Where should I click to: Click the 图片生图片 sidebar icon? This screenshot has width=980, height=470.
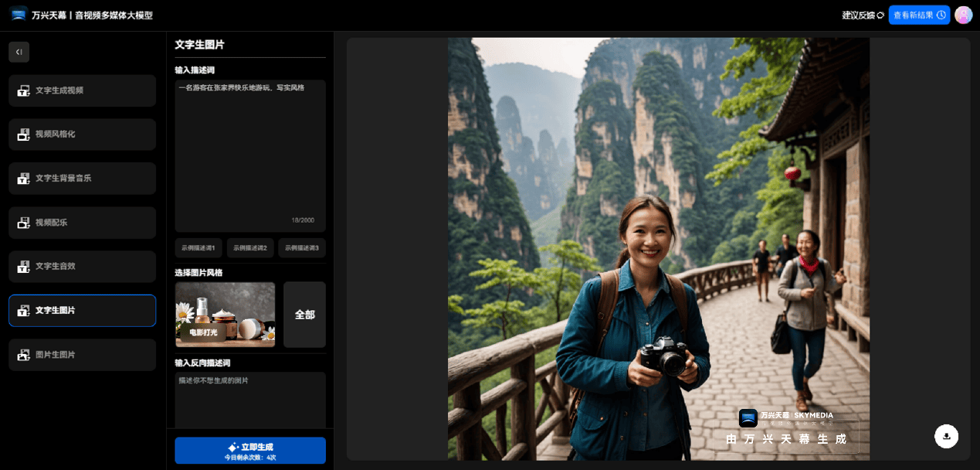pyautogui.click(x=23, y=355)
